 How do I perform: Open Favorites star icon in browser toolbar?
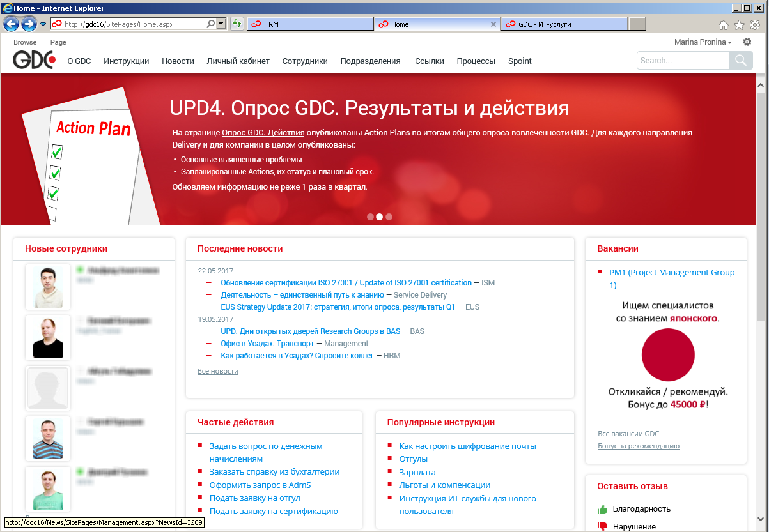[x=739, y=25]
